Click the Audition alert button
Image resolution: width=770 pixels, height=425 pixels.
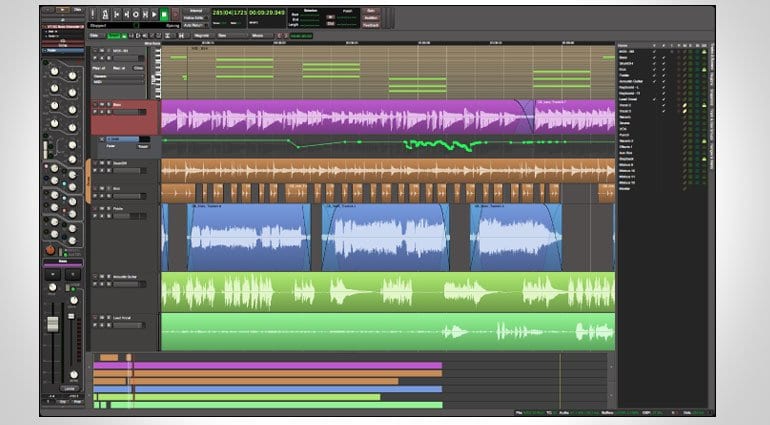tap(371, 18)
